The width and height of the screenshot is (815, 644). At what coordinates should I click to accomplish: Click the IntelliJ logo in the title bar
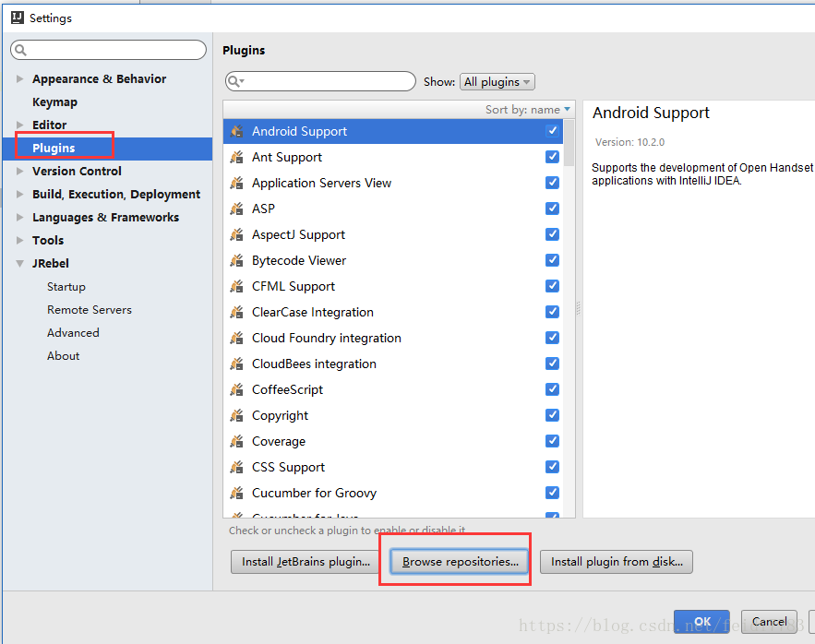(17, 18)
